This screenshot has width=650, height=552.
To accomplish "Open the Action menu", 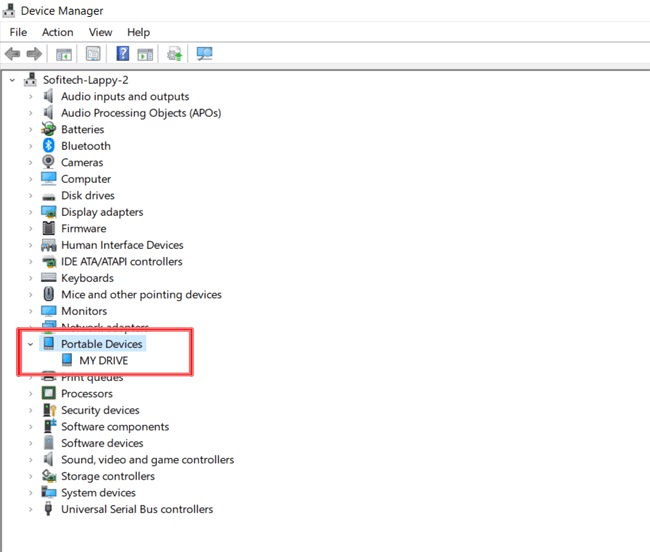I will tap(58, 32).
